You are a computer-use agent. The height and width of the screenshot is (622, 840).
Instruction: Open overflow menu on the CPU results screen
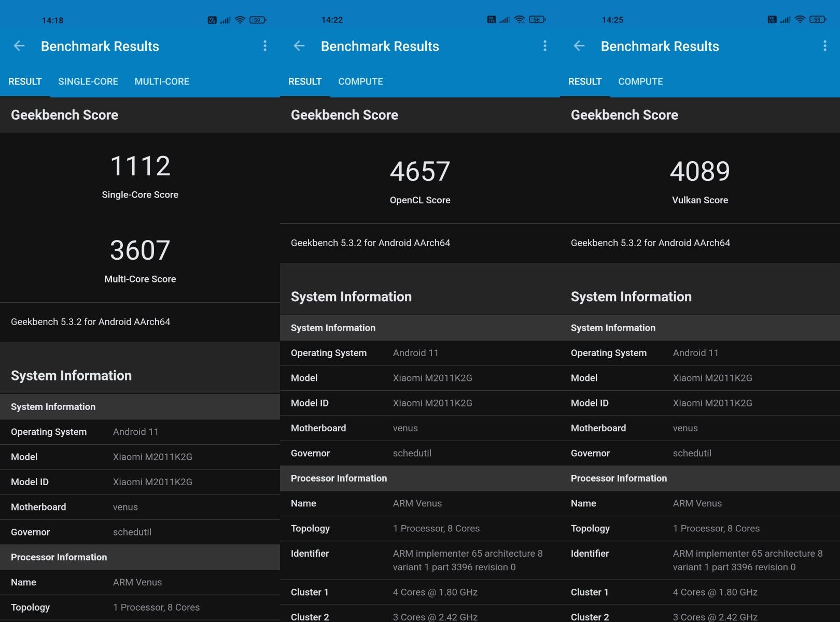click(x=265, y=46)
